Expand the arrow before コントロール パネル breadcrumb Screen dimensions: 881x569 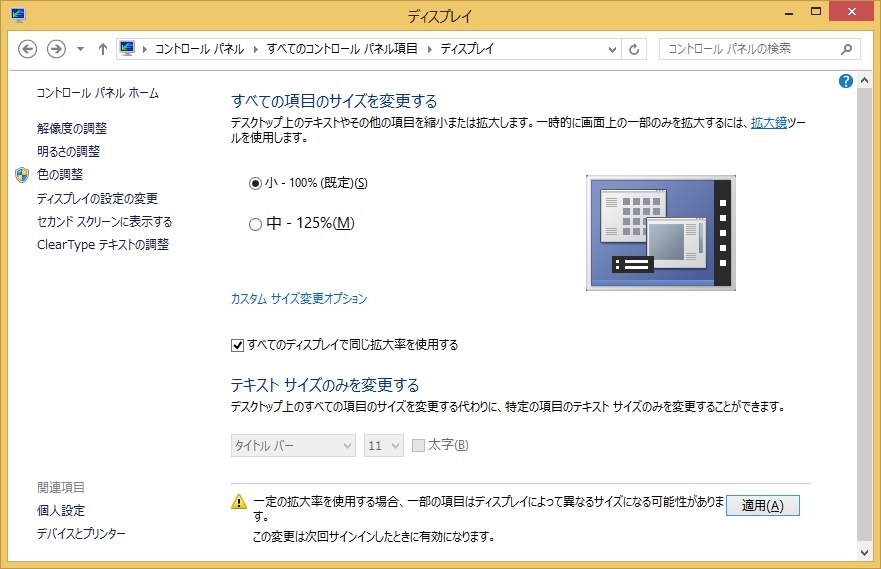pos(145,49)
